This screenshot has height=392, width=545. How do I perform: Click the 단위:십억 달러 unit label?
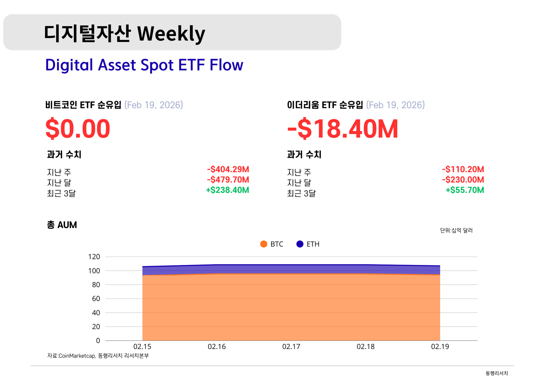456,230
